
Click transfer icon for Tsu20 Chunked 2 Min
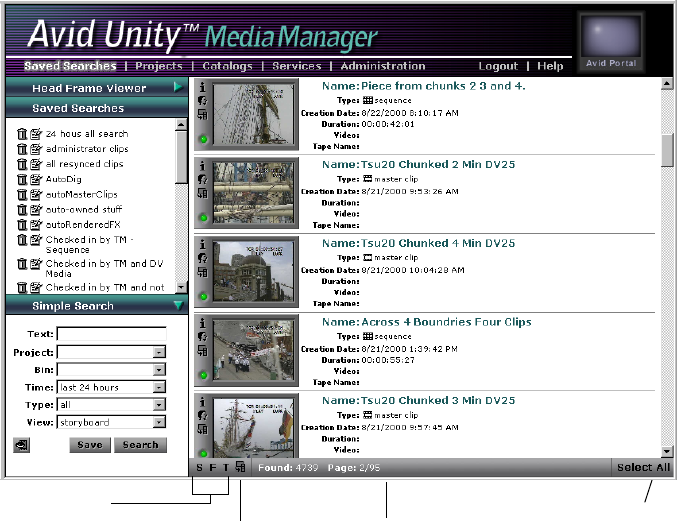[x=202, y=193]
